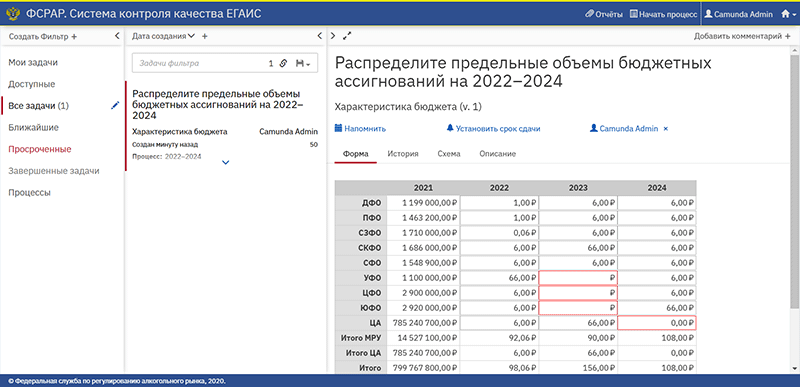The height and width of the screenshot is (387, 800).
Task: Switch to Описание tab
Action: (x=497, y=153)
